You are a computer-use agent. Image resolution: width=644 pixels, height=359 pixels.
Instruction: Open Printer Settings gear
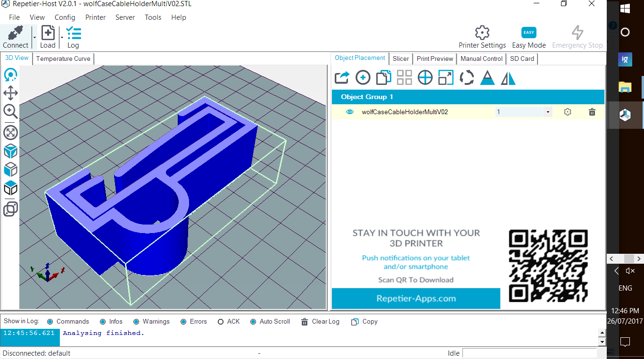tap(482, 33)
